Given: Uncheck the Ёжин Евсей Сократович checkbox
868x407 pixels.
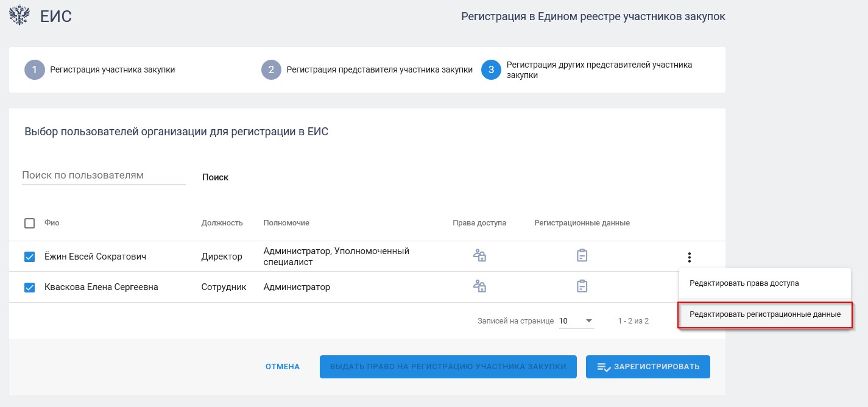Looking at the screenshot, I should [x=30, y=257].
